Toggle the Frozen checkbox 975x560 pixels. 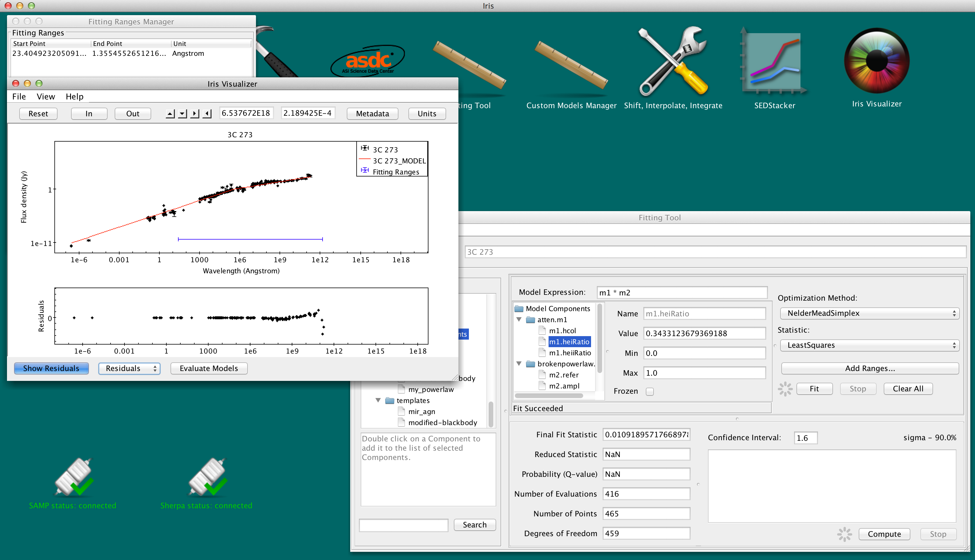pos(650,391)
